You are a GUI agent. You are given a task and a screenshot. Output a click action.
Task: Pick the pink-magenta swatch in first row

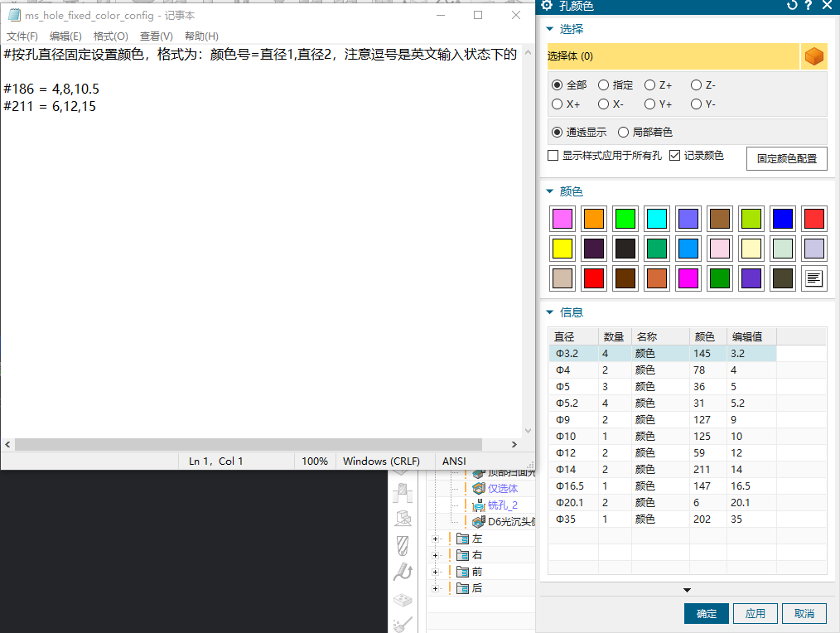tap(562, 219)
